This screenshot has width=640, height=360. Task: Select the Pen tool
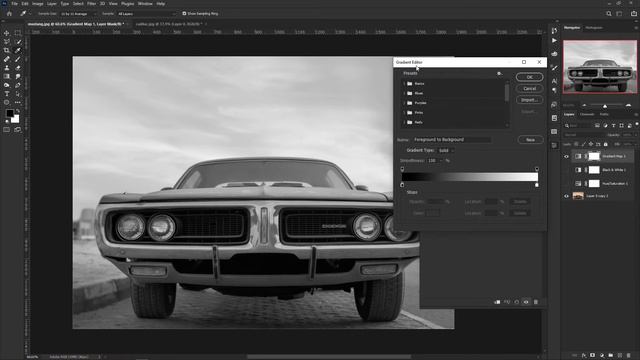pyautogui.click(x=18, y=85)
